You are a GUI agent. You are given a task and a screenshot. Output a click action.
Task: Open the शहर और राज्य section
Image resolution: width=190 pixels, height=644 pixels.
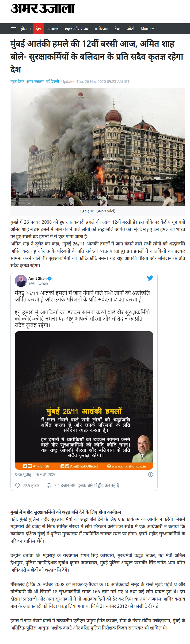(x=77, y=29)
